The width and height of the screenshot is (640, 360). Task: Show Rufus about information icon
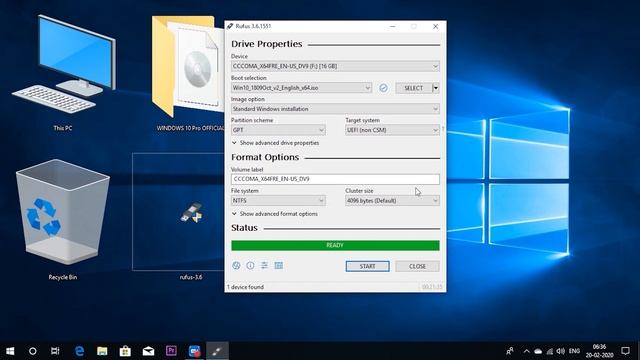[250, 266]
